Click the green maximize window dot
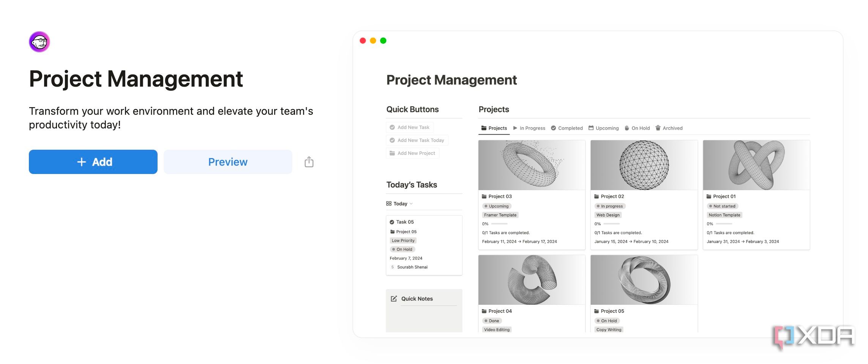This screenshot has width=868, height=364. coord(383,41)
